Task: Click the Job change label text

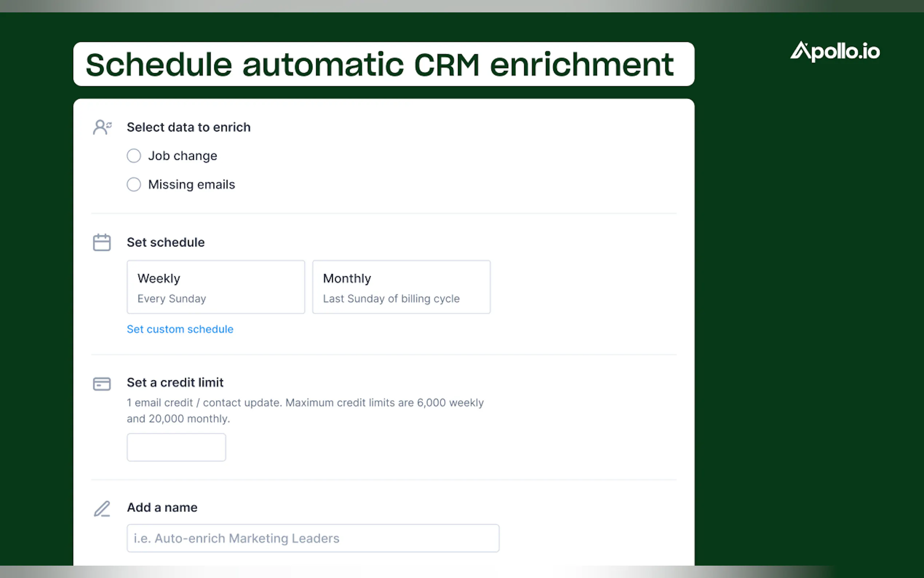Action: click(183, 156)
